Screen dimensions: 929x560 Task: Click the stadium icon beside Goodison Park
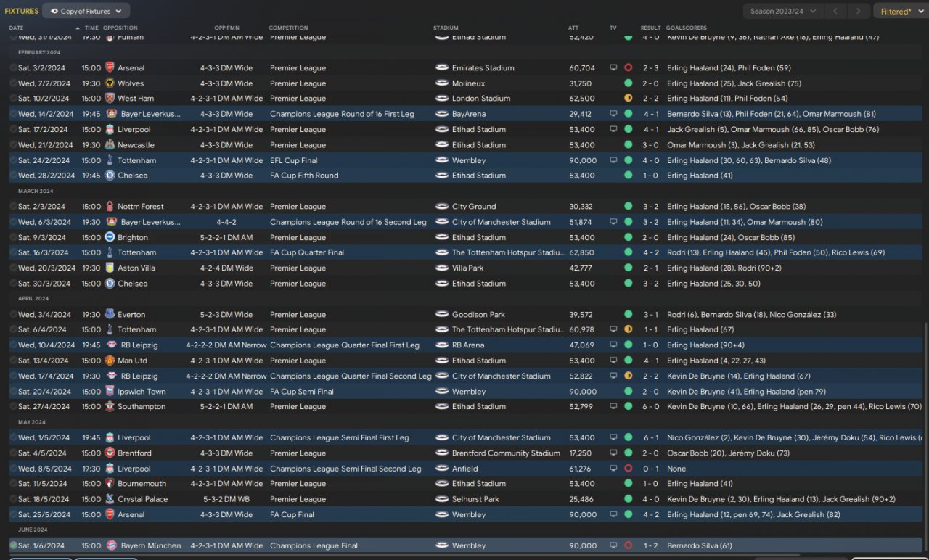[x=442, y=315]
